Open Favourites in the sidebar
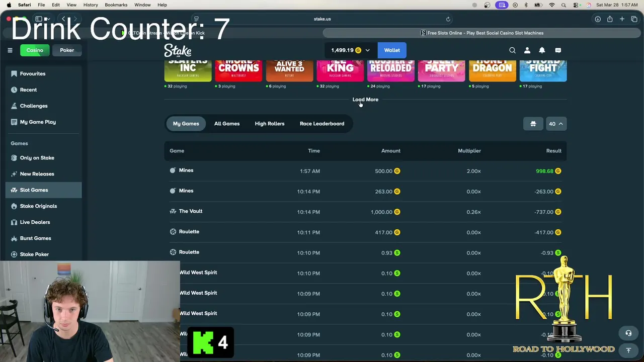644x362 pixels. pos(44,73)
